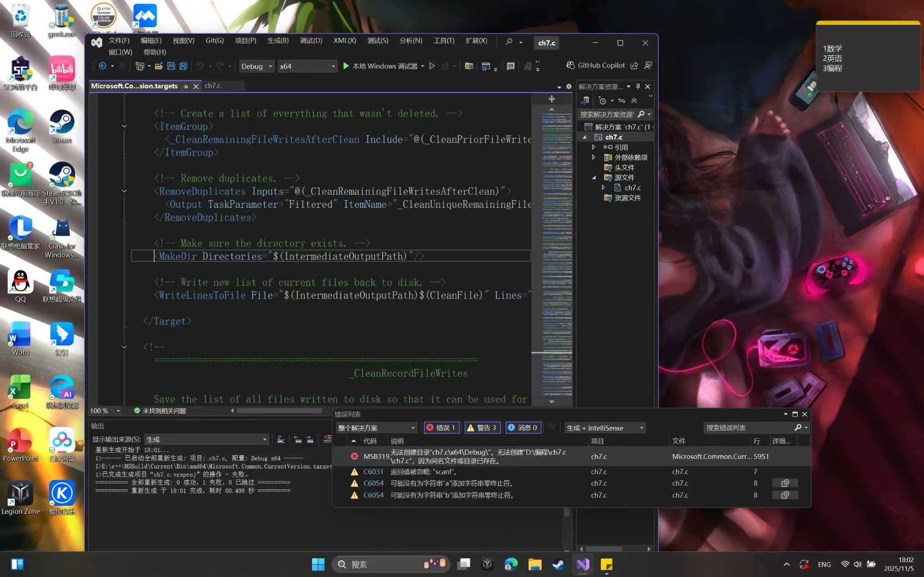Click Start Without Debugging outline arrow
Screen dimensions: 924x577
(432, 66)
